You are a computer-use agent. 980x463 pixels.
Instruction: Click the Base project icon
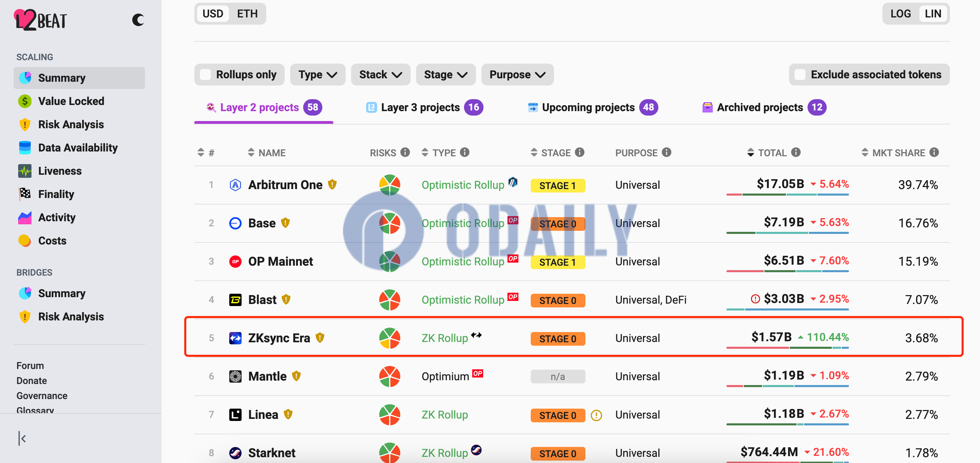236,223
